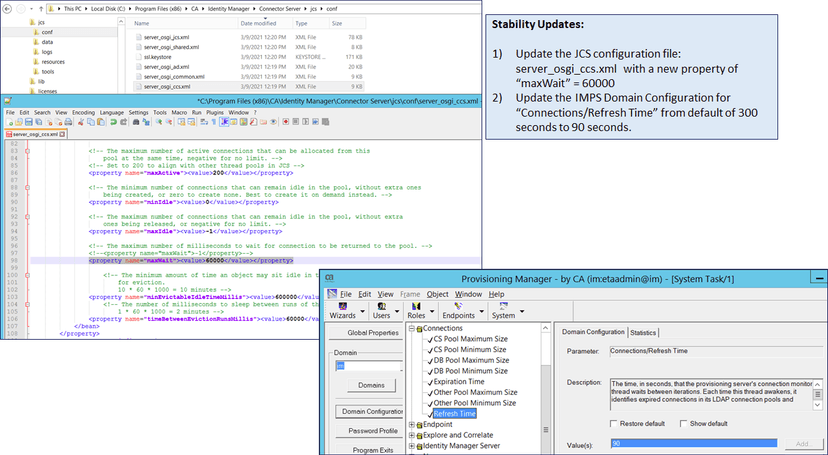Go back using Explorer back arrow
The width and height of the screenshot is (828, 455).
coord(6,7)
